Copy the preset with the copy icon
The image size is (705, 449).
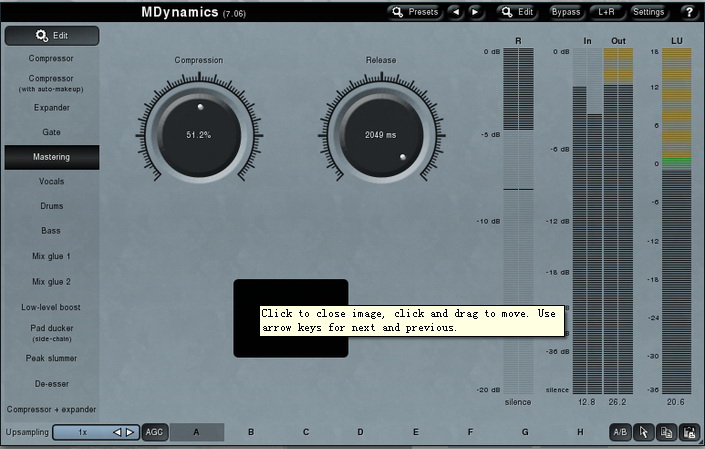point(666,432)
